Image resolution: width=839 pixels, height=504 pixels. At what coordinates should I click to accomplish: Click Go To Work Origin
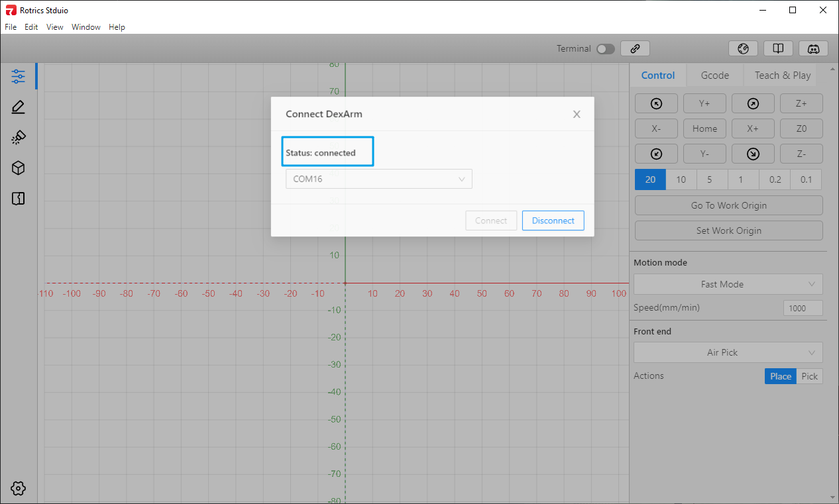(729, 205)
